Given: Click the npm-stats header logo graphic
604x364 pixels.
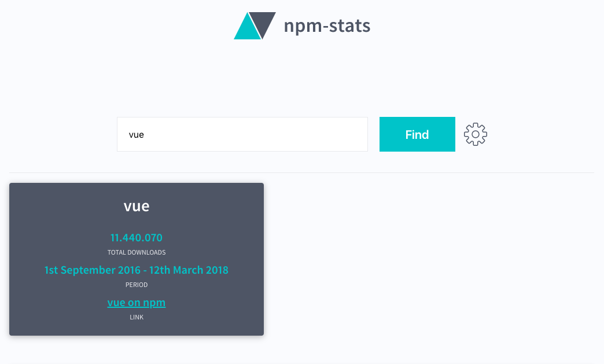Looking at the screenshot, I should point(255,25).
